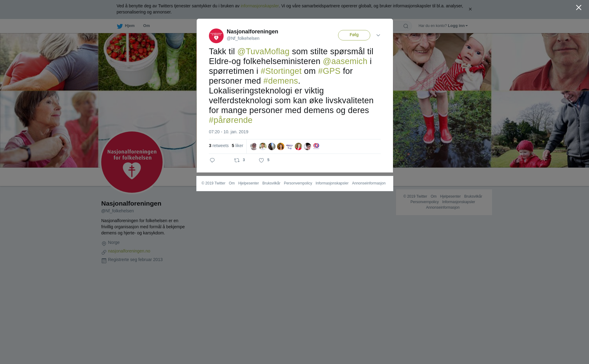Follow Nasjonalforeningen with the Følg button
The width and height of the screenshot is (589, 364).
click(354, 35)
